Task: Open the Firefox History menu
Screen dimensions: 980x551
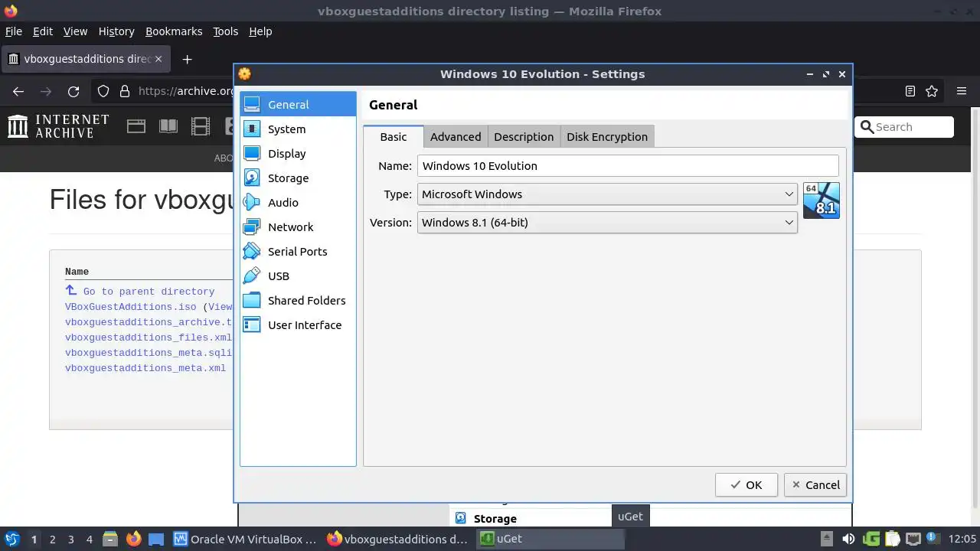Action: click(116, 31)
